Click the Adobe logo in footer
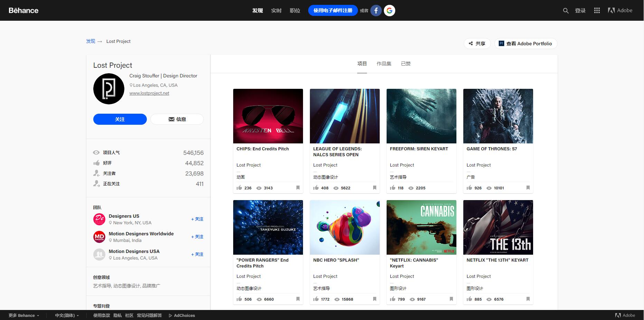Screen dimensions: 644x320 coord(625,315)
